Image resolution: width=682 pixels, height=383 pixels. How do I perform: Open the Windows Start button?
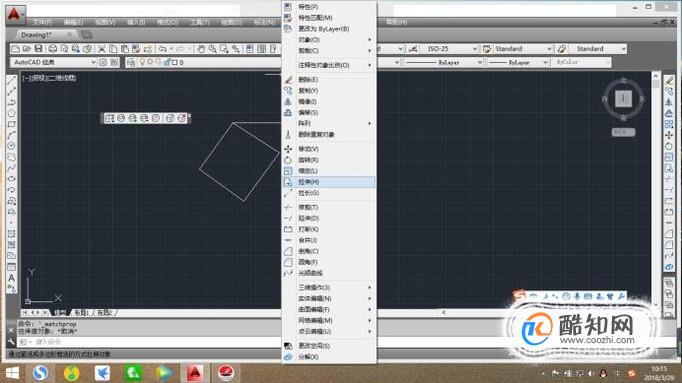(12, 373)
